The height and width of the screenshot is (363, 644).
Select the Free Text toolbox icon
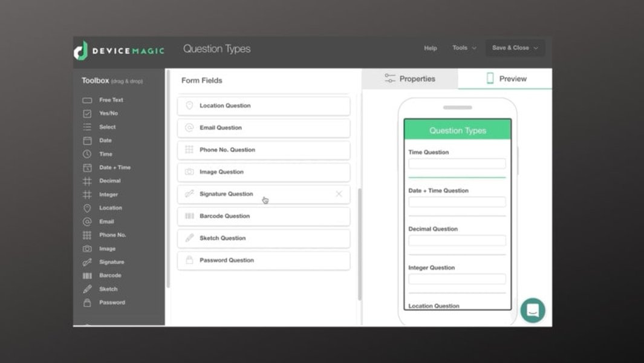[87, 100]
